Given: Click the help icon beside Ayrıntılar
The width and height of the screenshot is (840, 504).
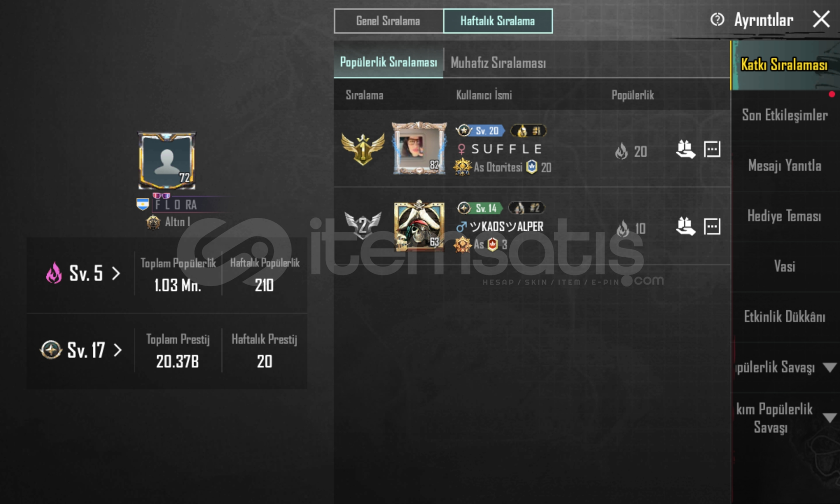Looking at the screenshot, I should [717, 20].
